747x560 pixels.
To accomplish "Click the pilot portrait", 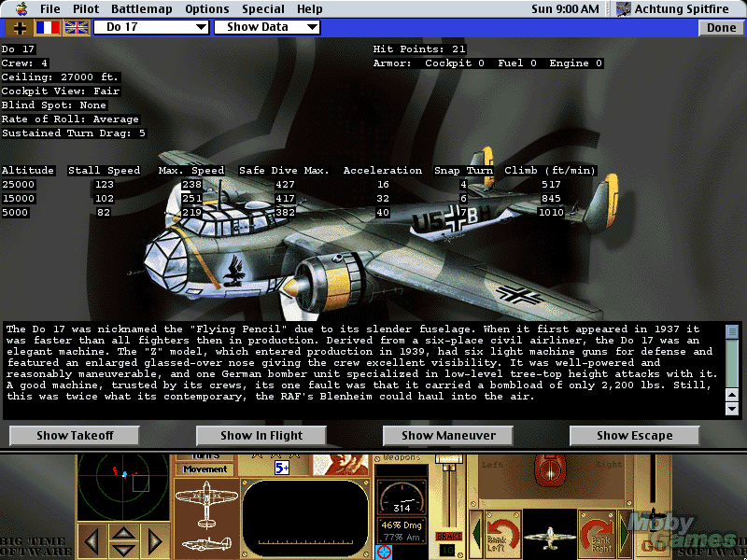I will pos(341,465).
